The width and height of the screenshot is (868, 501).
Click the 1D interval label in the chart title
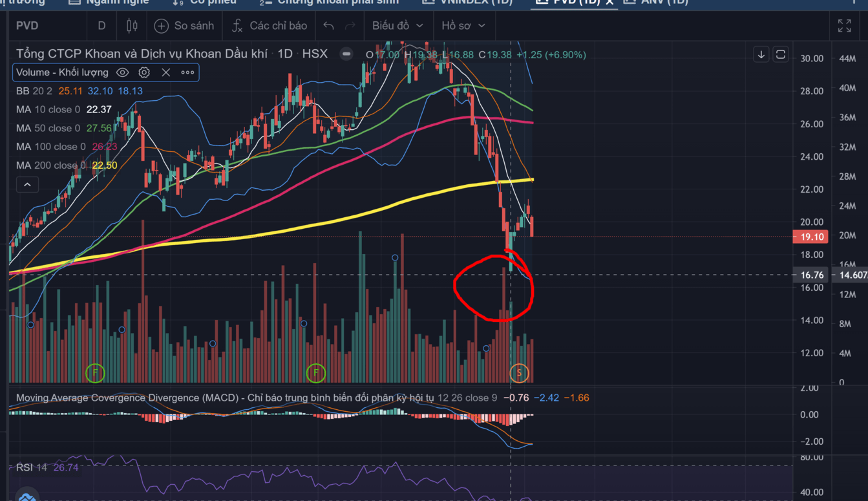[285, 54]
